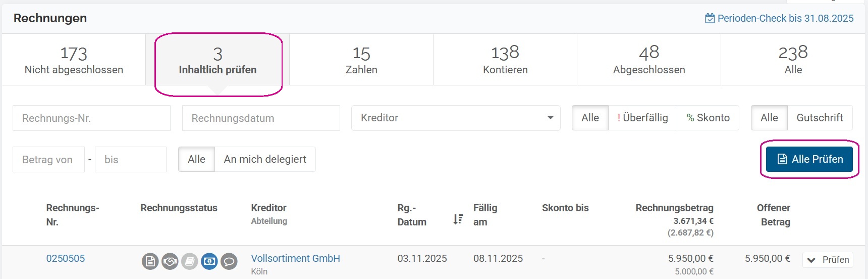Open the Kontieren tab
Image resolution: width=868 pixels, height=279 pixels.
coord(505,60)
